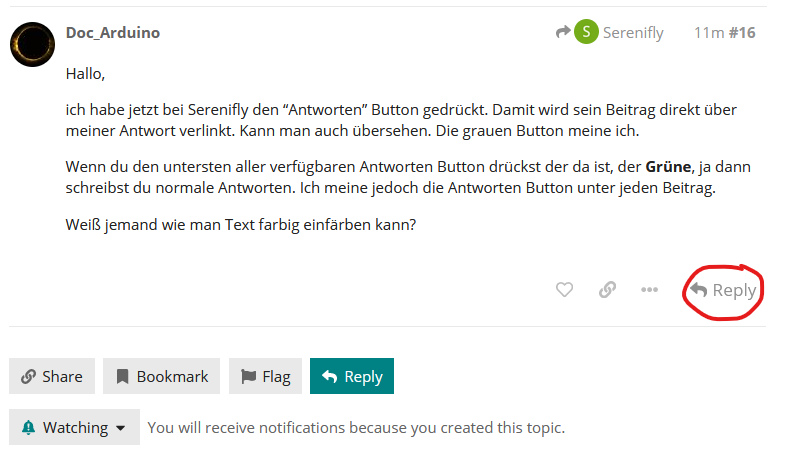Open Doc_Arduino's dark avatar picture
Viewport: 803px width, 468px height.
pos(33,45)
